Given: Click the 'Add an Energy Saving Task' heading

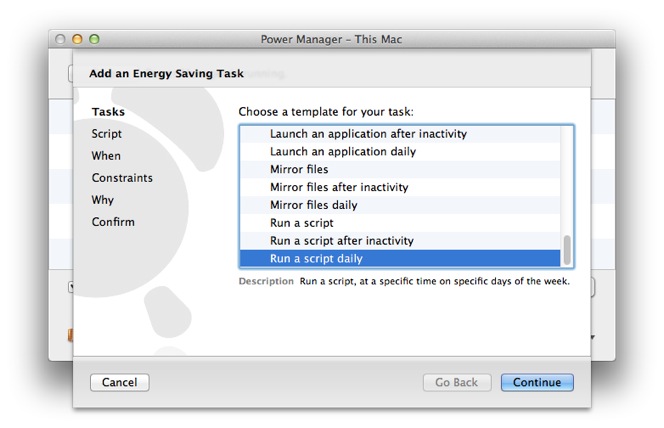Looking at the screenshot, I should 166,74.
